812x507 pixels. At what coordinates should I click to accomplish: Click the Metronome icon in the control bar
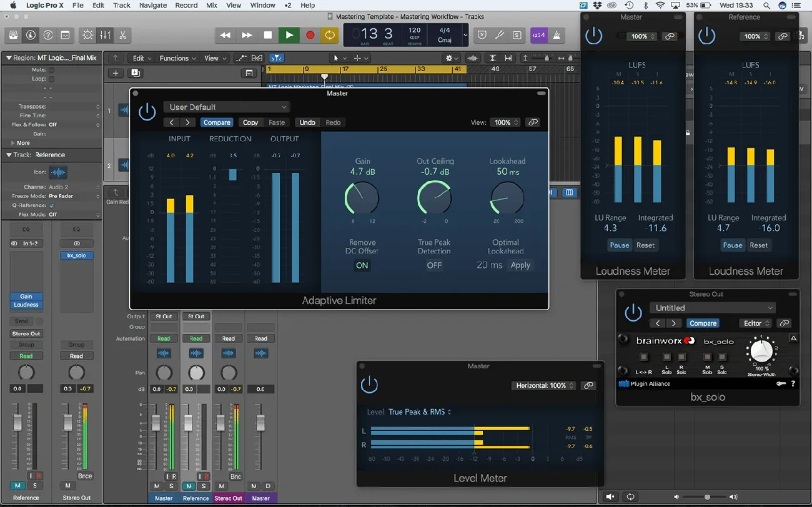(x=556, y=36)
